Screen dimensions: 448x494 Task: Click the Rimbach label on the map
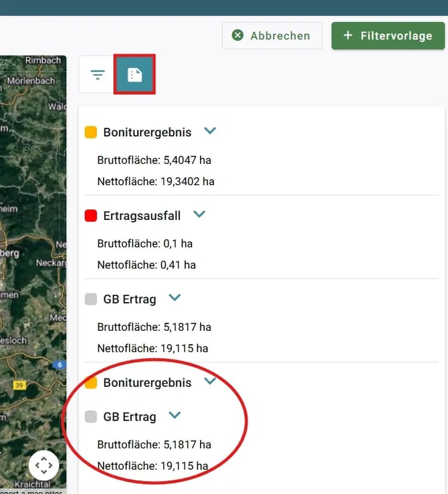coord(43,60)
